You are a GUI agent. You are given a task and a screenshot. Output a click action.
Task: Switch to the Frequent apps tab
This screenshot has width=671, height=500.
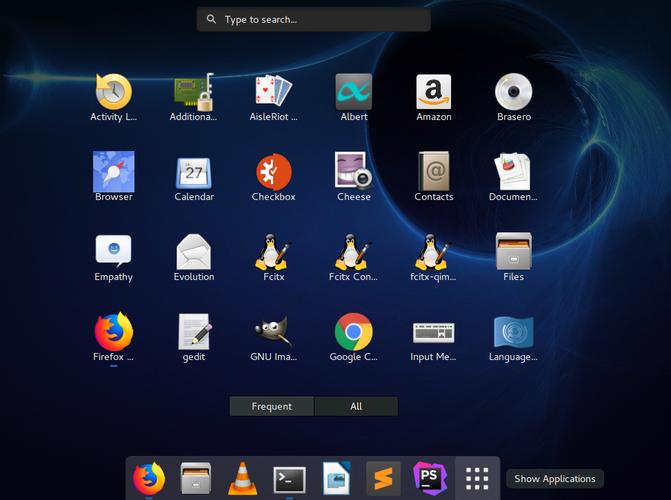pyautogui.click(x=272, y=406)
